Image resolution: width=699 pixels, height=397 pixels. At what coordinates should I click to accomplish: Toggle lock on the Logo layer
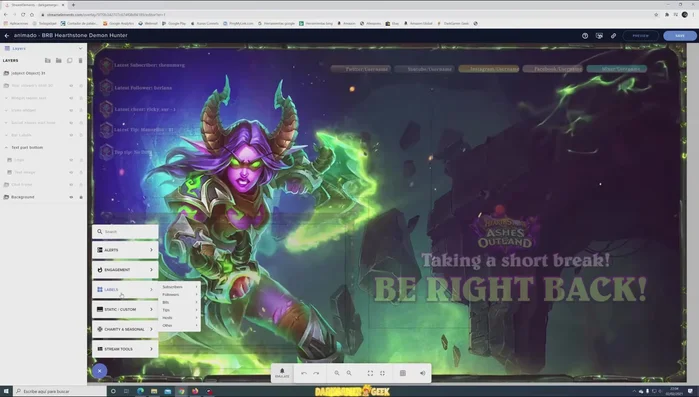click(x=81, y=160)
